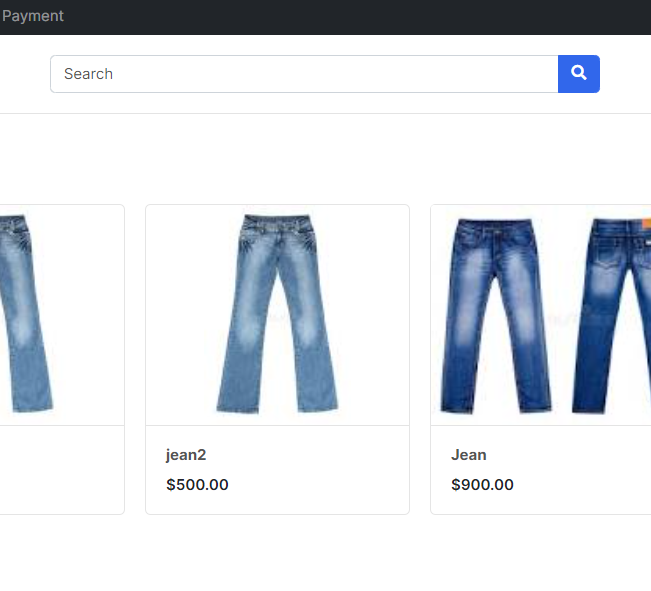The image size is (651, 591).
Task: Click empty area of the dark navigation bar
Action: [350, 16]
